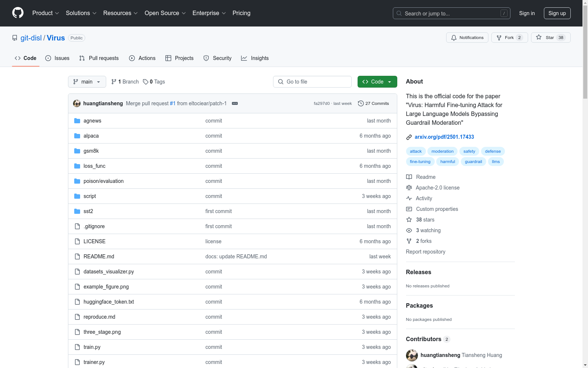Click the fine-tuning topic tag

click(x=420, y=162)
